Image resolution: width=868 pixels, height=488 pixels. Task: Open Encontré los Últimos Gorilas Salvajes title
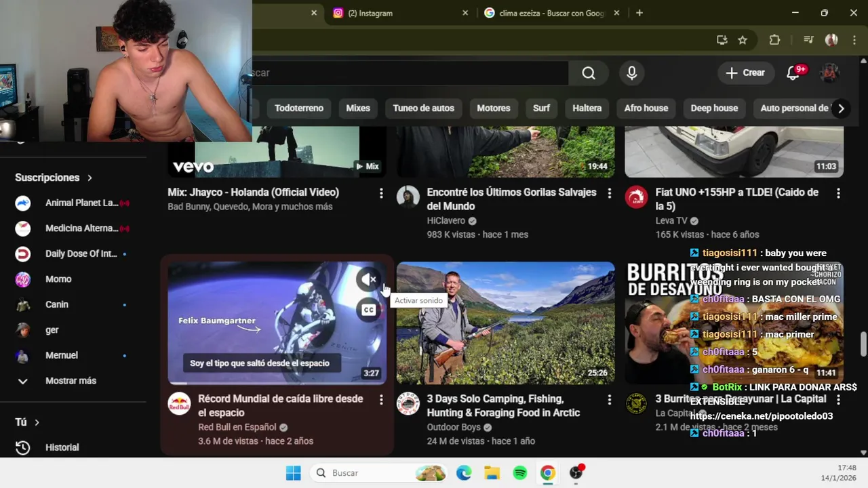511,199
